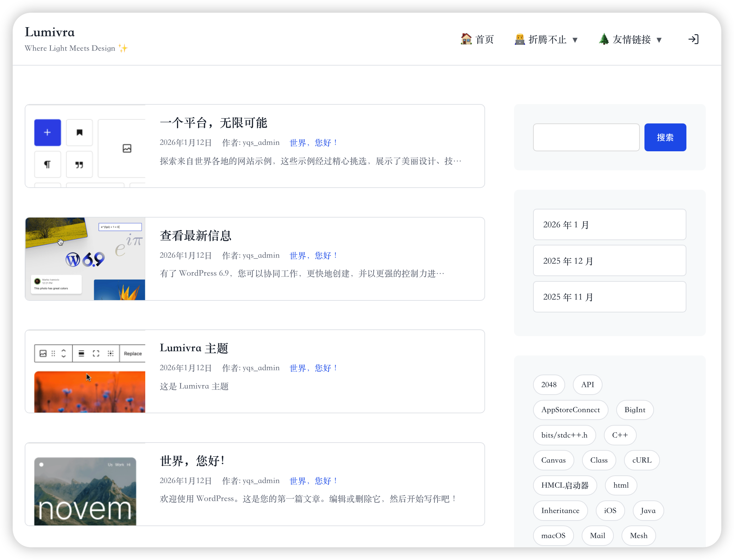Click the bookmark icon in the first post thumbnail
Viewport: 734px width, 560px height.
(79, 133)
